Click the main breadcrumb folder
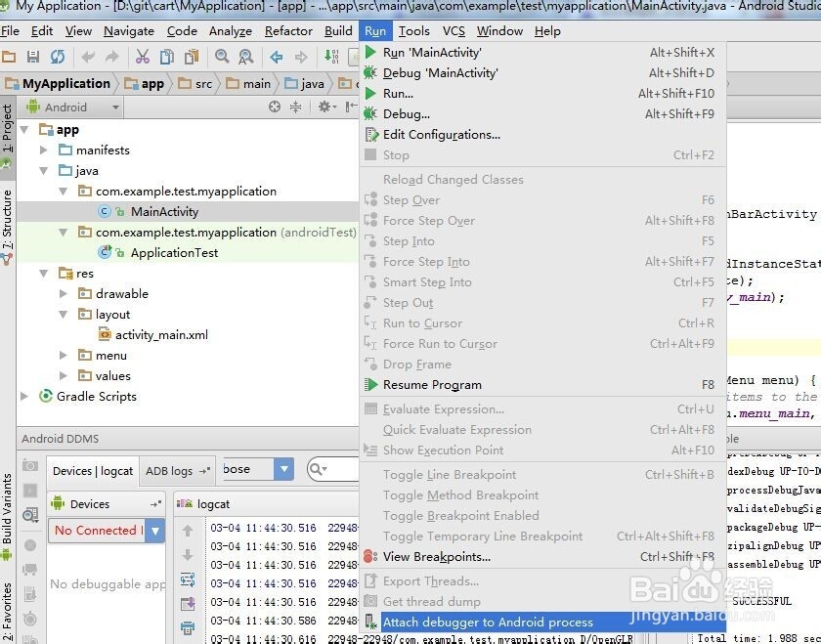This screenshot has width=821, height=644. pyautogui.click(x=248, y=84)
